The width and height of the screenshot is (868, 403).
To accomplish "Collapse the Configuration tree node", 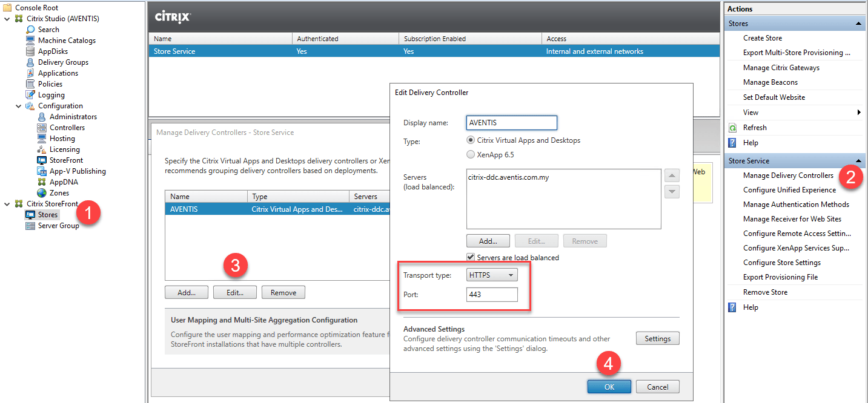I will pyautogui.click(x=19, y=106).
